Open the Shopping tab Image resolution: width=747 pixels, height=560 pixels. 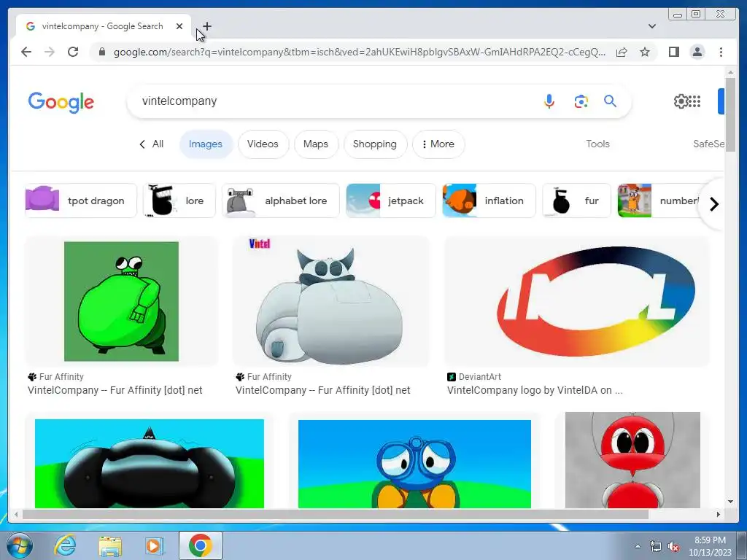point(375,144)
